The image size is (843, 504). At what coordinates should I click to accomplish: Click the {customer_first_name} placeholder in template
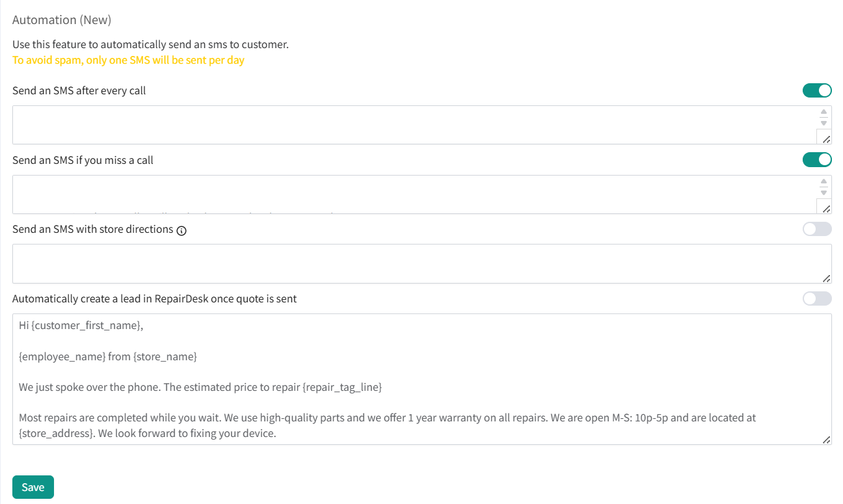[x=86, y=326]
